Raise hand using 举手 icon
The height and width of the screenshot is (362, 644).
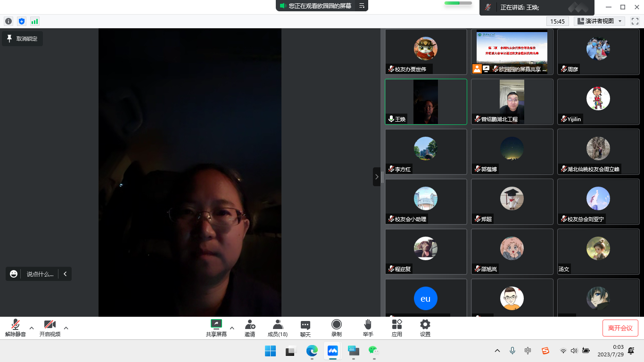(368, 328)
